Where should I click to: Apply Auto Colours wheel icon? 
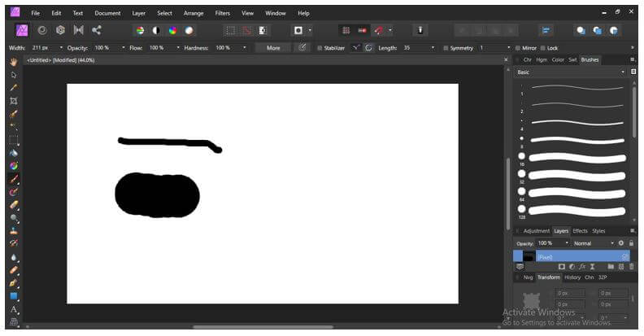point(173,30)
